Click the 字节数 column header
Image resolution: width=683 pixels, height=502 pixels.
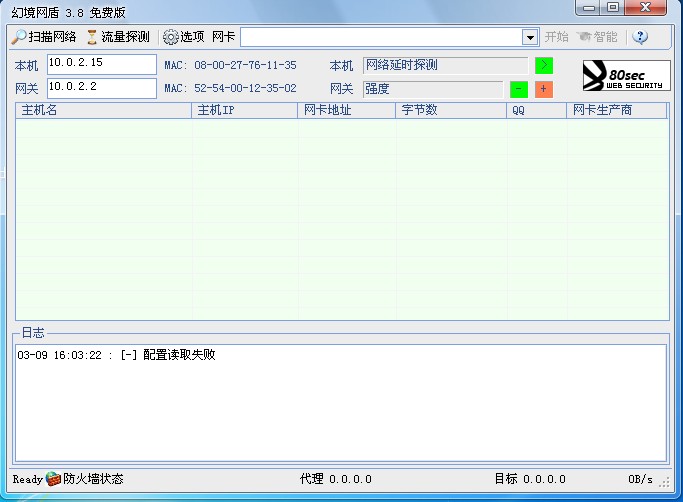(x=450, y=110)
